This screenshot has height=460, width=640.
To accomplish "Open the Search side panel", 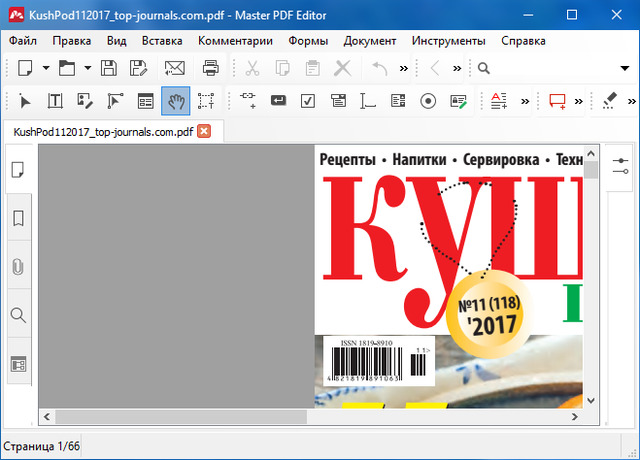I will pos(18,315).
